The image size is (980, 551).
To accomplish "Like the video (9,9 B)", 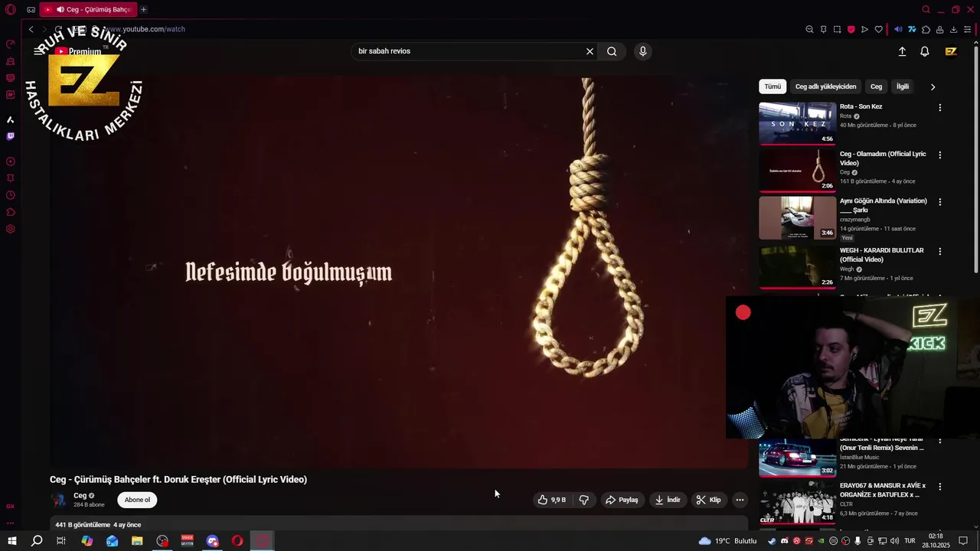I will pyautogui.click(x=551, y=500).
